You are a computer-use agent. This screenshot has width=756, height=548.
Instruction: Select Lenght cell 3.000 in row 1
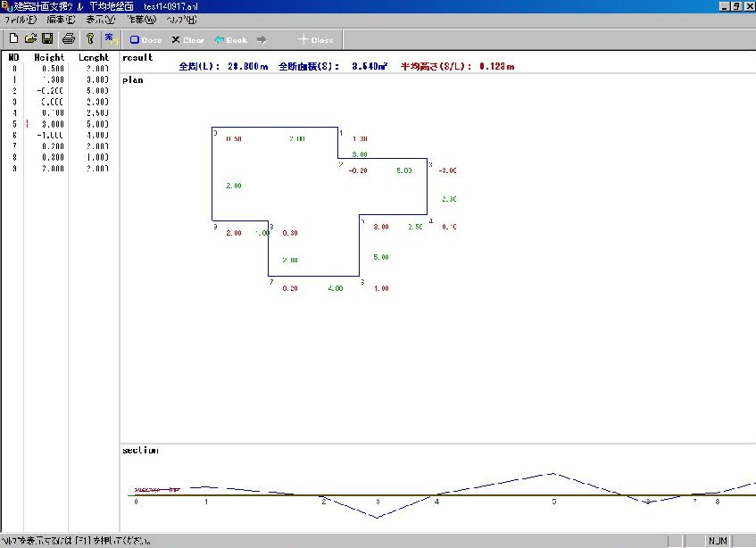click(x=97, y=79)
